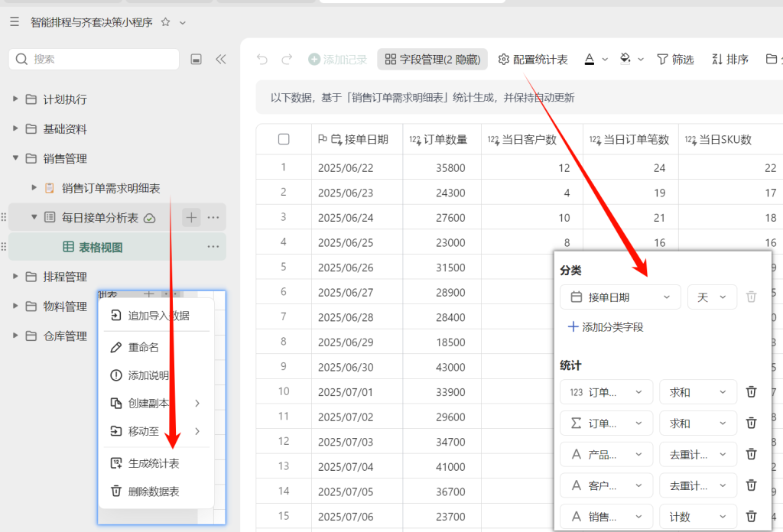
Task: Open dropdown arrow beside app title
Action: pos(183,22)
